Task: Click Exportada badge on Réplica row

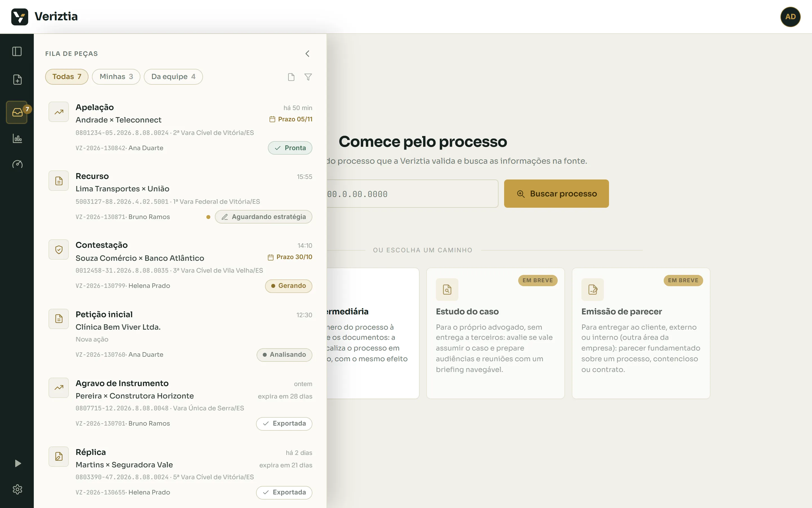Action: 284,492
